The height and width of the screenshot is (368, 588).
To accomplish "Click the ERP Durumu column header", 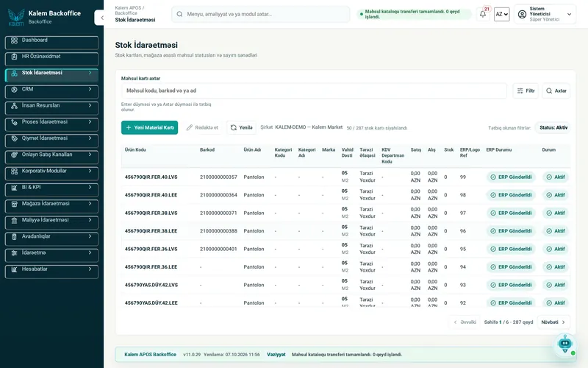I will click(499, 150).
